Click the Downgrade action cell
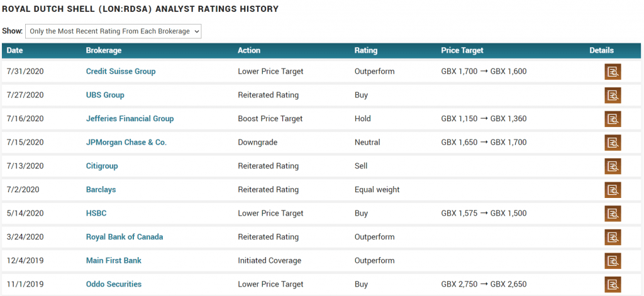 point(257,143)
